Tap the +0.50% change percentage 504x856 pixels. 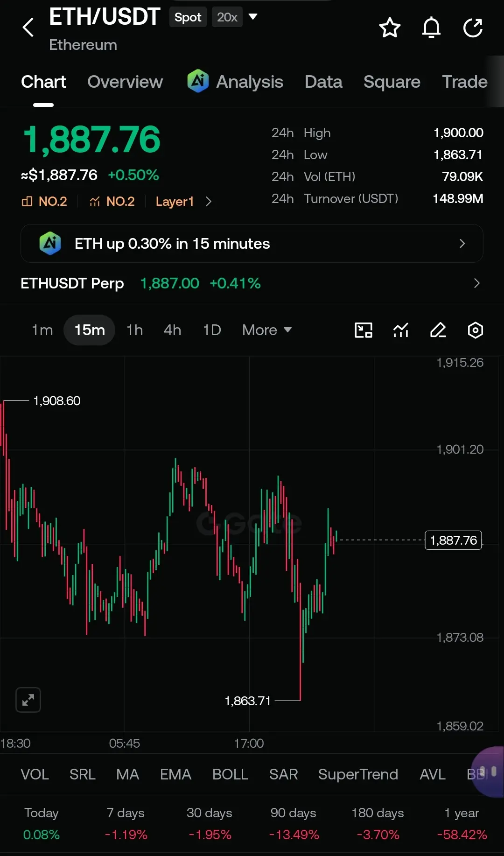coord(133,175)
